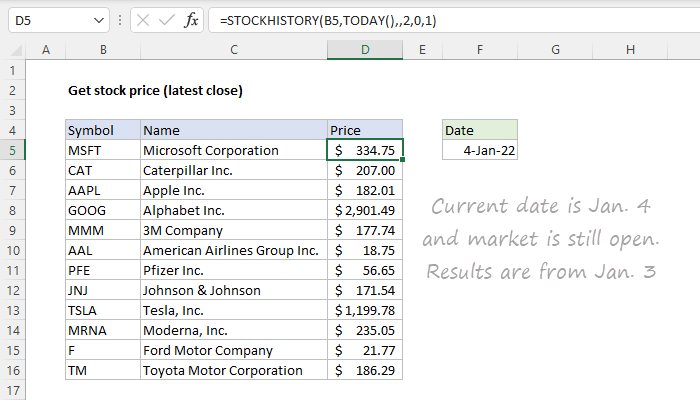The height and width of the screenshot is (400, 700).
Task: Select row 5 header
Action: 12,150
